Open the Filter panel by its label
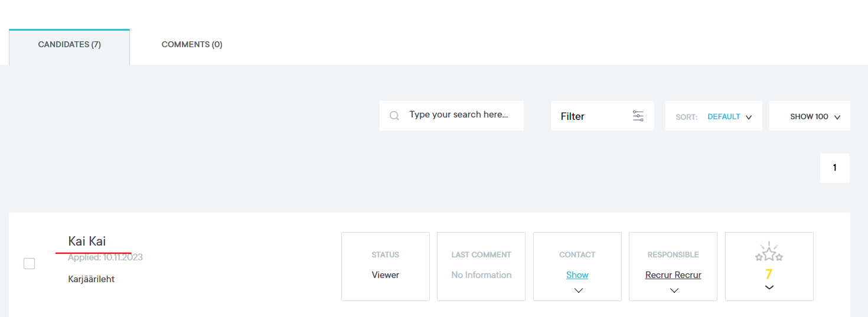This screenshot has height=317, width=868. point(572,116)
